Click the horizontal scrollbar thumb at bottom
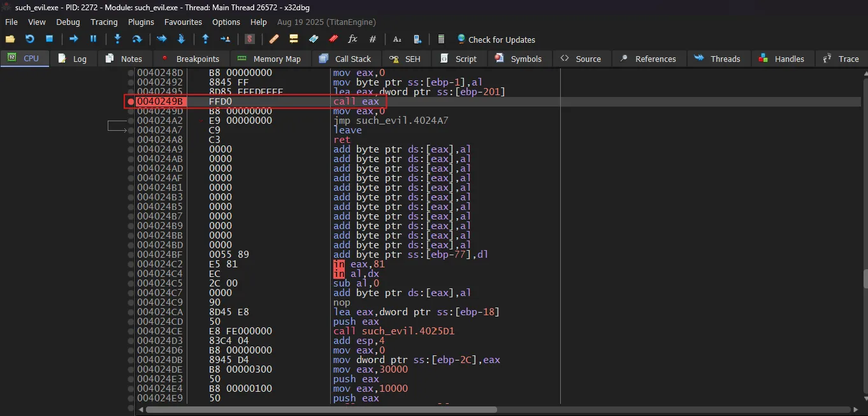 321,410
